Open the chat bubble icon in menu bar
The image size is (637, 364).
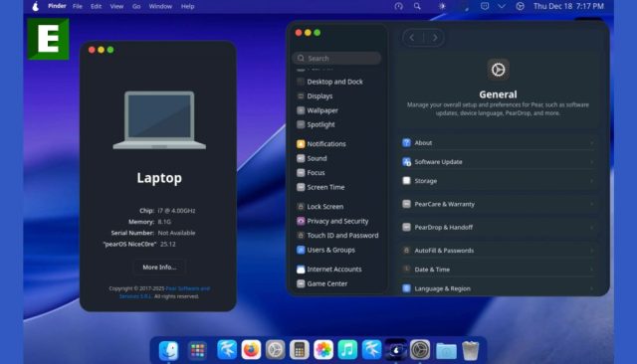pyautogui.click(x=485, y=6)
